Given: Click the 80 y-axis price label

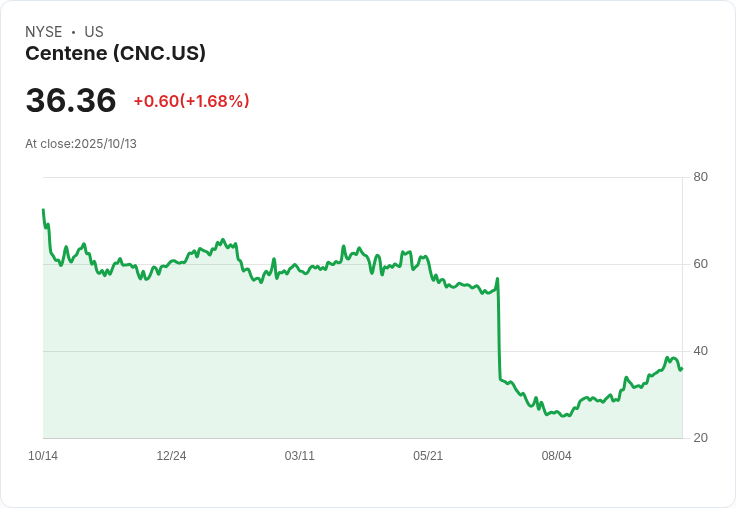Looking at the screenshot, I should tap(700, 178).
